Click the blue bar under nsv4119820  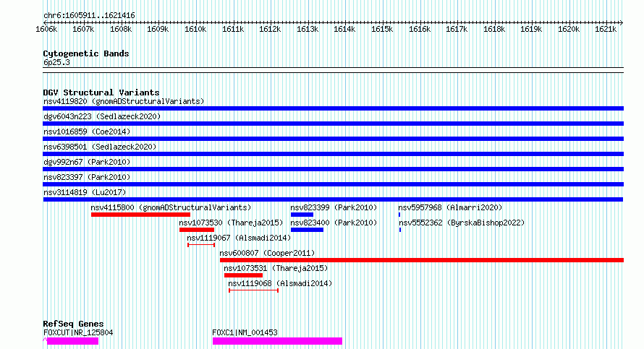(333, 108)
